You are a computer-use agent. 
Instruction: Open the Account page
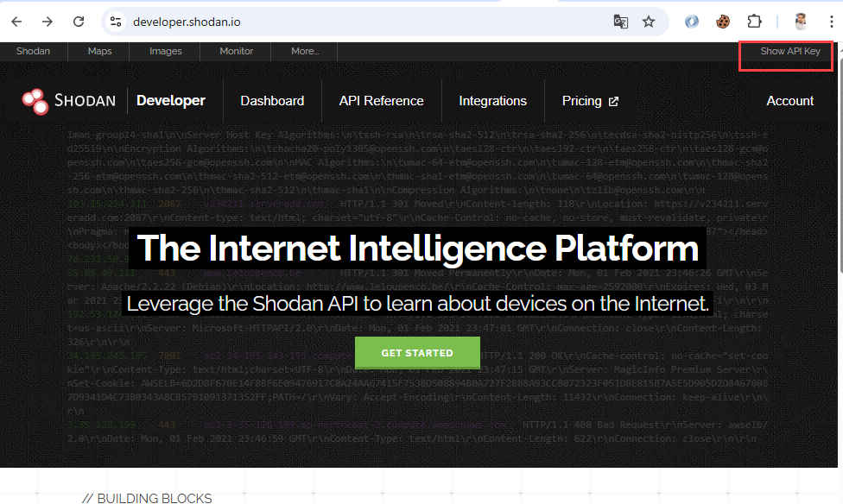tap(789, 101)
